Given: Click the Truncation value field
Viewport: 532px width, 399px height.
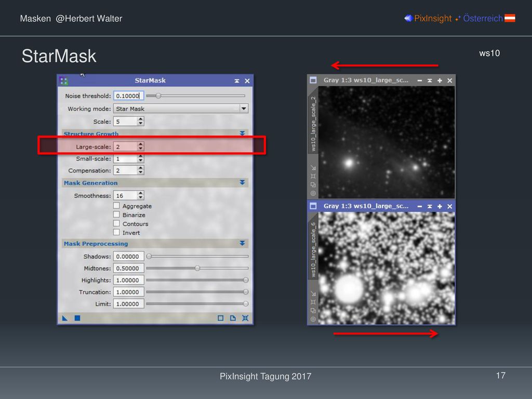Looking at the screenshot, I should tap(129, 292).
